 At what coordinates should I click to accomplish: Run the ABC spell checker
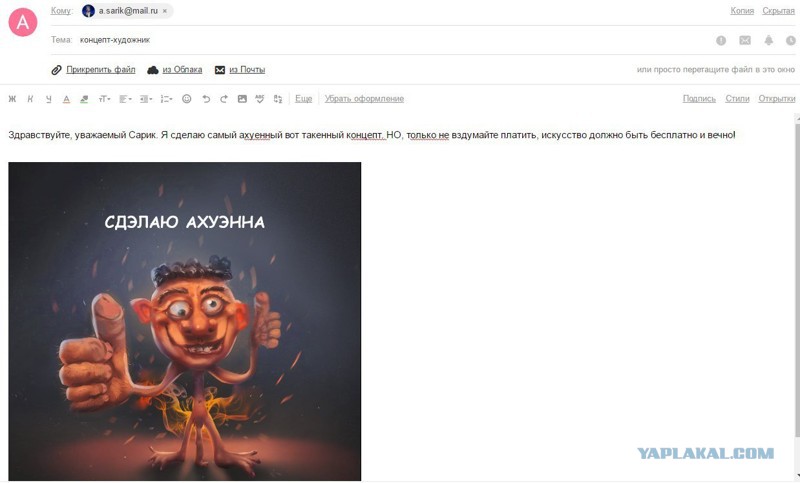point(260,99)
